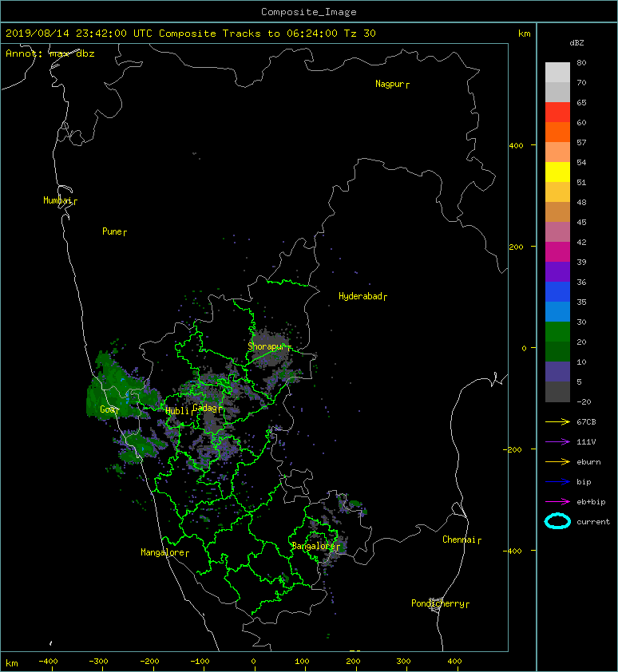The width and height of the screenshot is (618, 672).
Task: Click the 30 dBZ green color swatch
Action: tap(557, 331)
